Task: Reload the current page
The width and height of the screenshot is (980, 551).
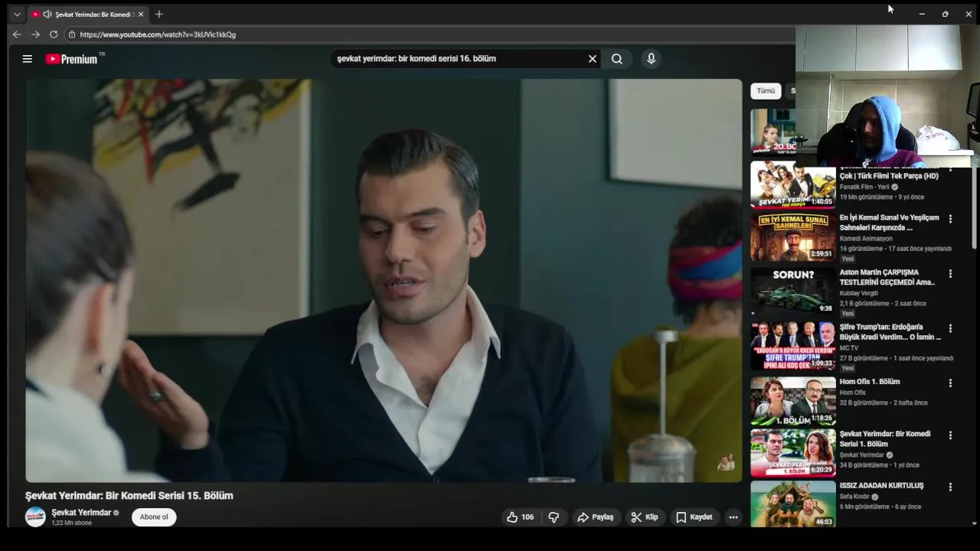Action: pyautogui.click(x=54, y=34)
